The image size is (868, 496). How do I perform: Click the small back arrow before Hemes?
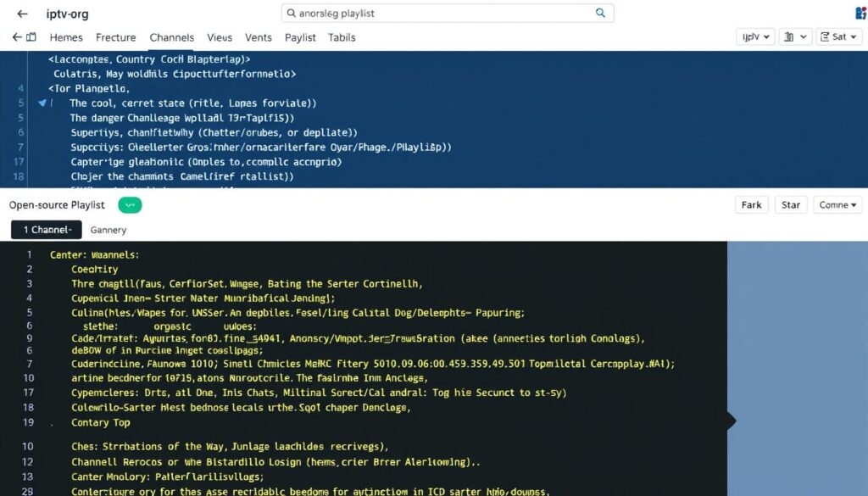tap(16, 37)
